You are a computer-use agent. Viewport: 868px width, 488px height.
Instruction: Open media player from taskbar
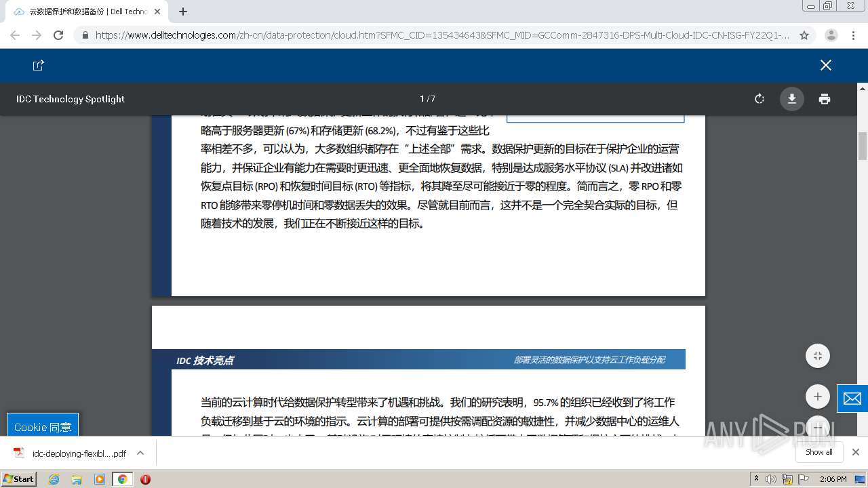pyautogui.click(x=100, y=479)
